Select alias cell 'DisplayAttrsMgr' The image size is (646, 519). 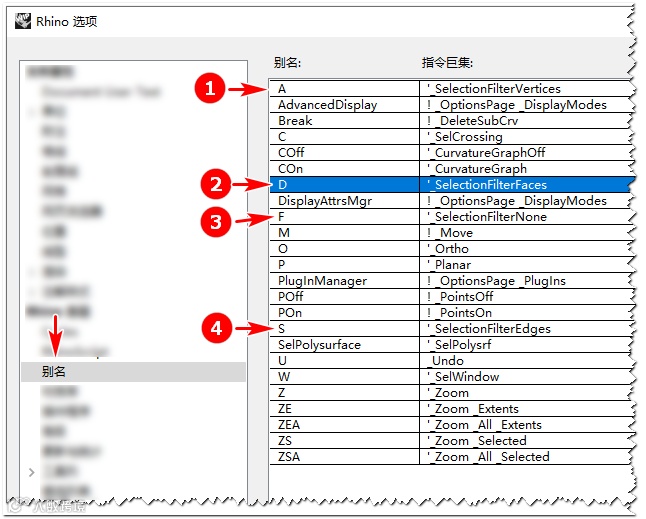tap(344, 201)
